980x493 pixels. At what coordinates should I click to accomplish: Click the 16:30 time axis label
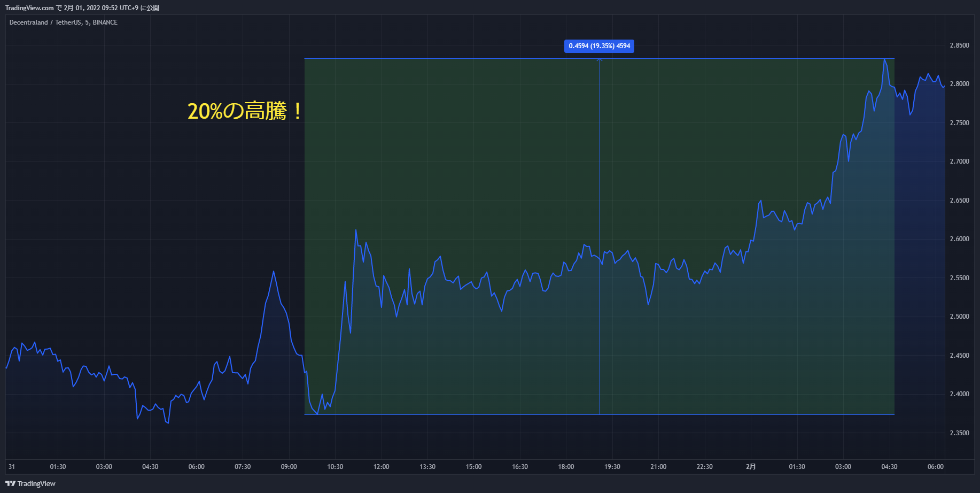520,467
